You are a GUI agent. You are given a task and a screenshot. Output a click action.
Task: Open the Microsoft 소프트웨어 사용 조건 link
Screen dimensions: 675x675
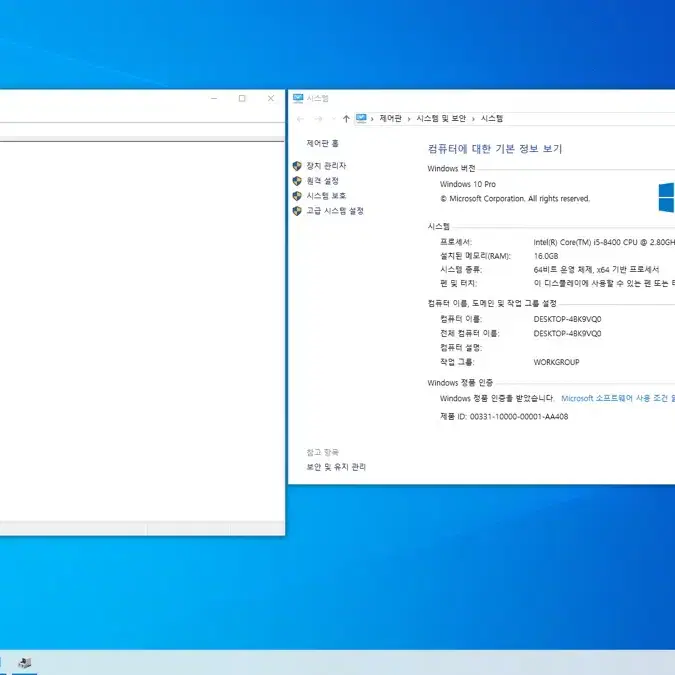(x=618, y=398)
